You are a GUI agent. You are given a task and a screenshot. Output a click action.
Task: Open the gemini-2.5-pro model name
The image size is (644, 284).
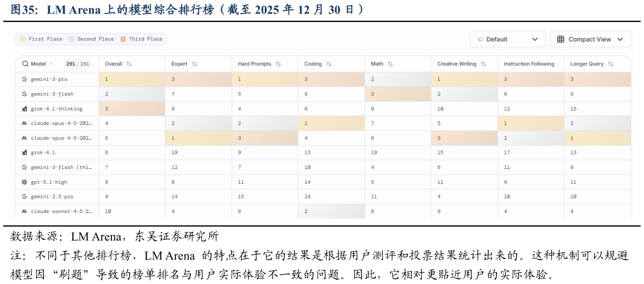click(52, 196)
